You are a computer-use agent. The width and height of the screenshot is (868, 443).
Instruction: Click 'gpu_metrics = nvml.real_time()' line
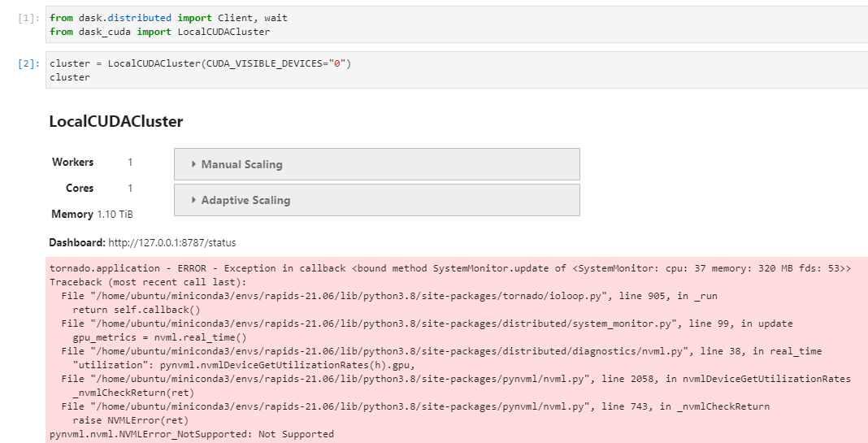[x=160, y=338]
